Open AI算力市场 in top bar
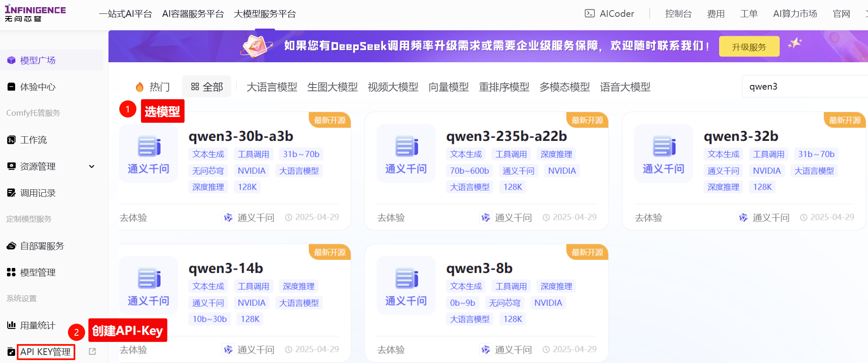 pos(795,14)
